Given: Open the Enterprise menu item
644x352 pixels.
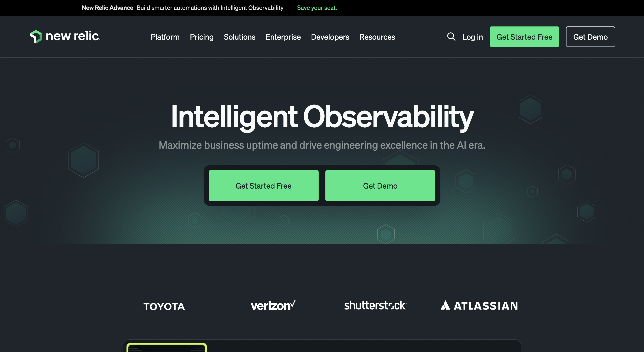Looking at the screenshot, I should coord(283,37).
